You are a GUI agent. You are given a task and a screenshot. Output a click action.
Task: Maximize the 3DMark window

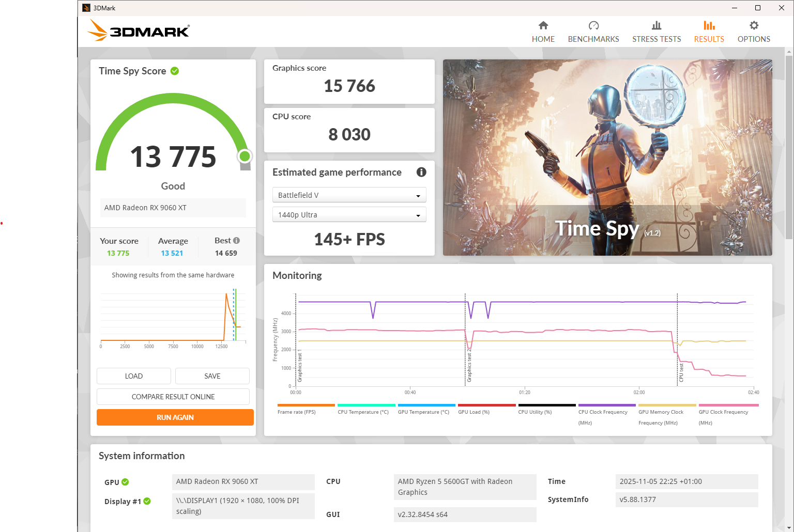click(758, 8)
